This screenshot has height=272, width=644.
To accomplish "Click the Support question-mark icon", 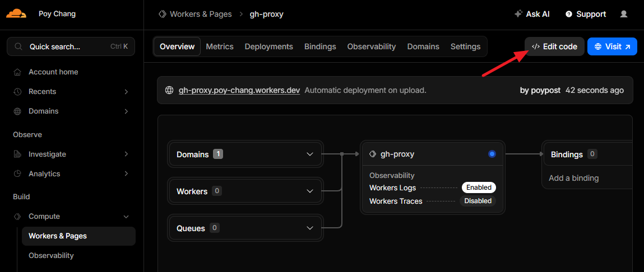I will point(569,15).
